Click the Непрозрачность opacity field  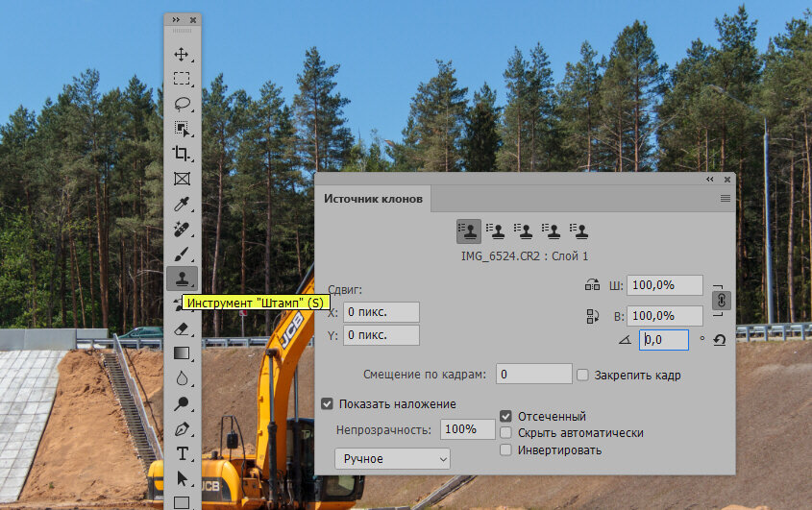click(468, 429)
